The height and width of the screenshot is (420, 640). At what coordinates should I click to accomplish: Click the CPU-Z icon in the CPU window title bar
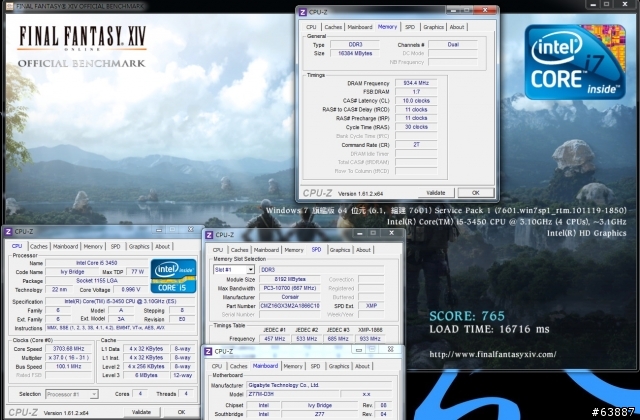[8, 232]
